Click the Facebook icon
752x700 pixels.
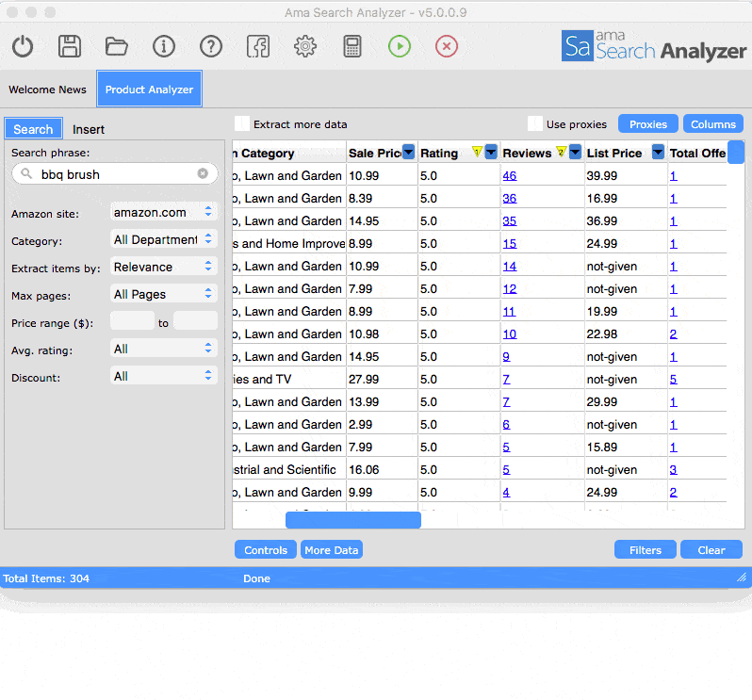258,46
